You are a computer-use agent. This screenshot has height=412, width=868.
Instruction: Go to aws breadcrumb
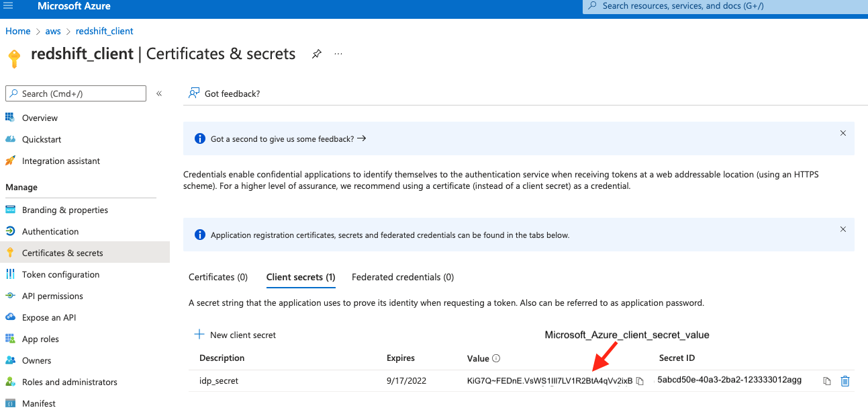click(53, 31)
